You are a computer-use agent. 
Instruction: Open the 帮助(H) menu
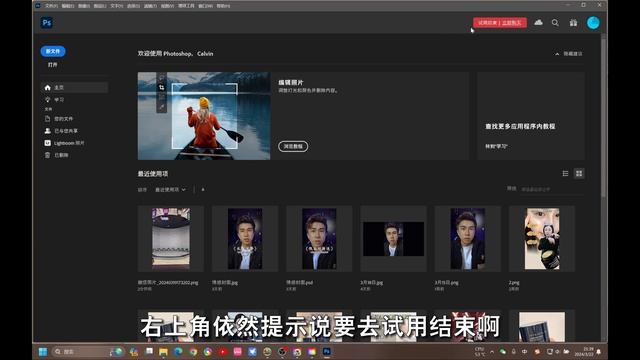click(x=223, y=6)
